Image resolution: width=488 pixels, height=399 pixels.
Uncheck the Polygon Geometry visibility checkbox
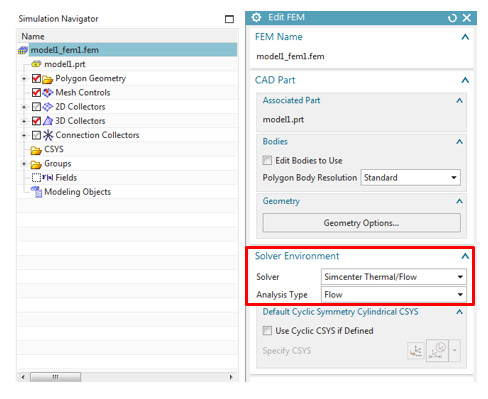coord(36,79)
